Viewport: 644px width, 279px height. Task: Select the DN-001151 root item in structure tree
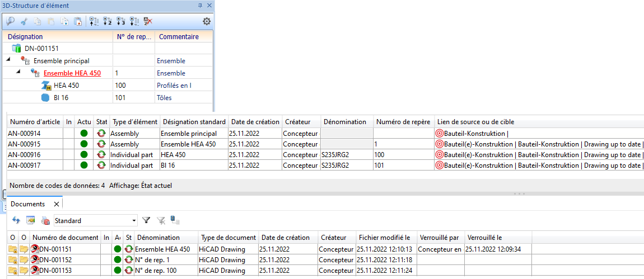point(42,49)
